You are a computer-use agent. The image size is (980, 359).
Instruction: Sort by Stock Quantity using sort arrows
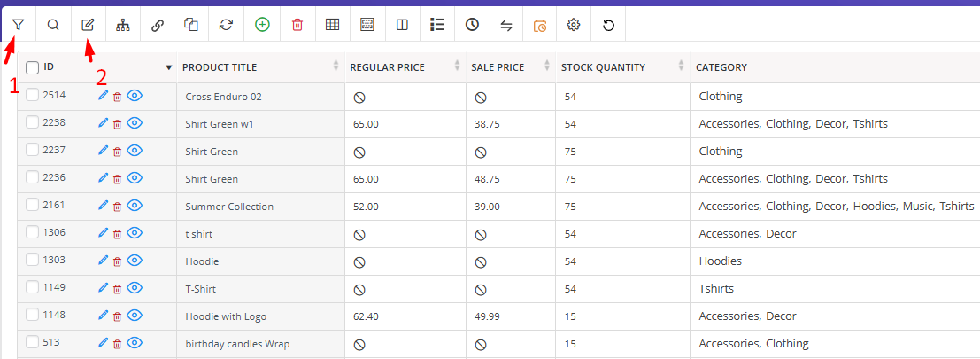tap(682, 66)
